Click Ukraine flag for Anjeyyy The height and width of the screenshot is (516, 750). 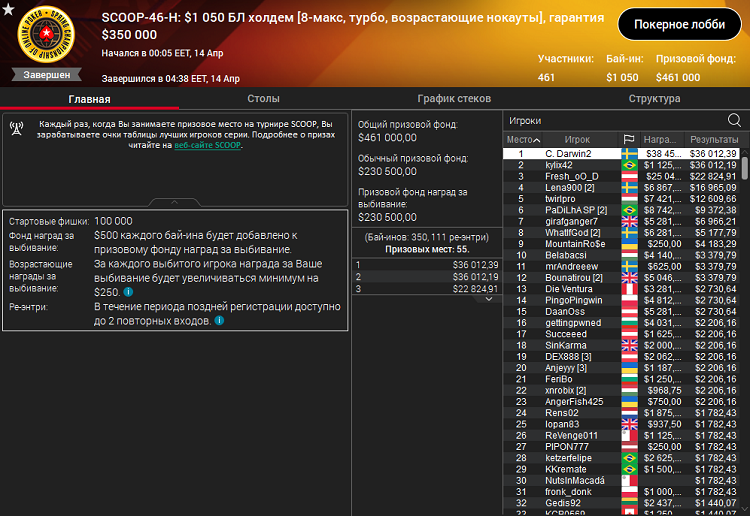(x=629, y=368)
